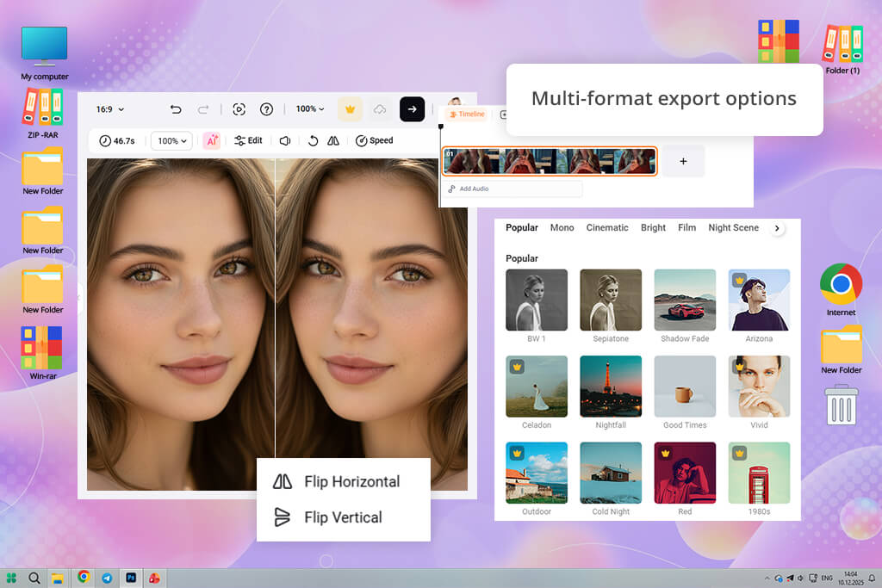Screen dimensions: 882x588
Task: Switch to the Bright filter tab
Action: [653, 227]
